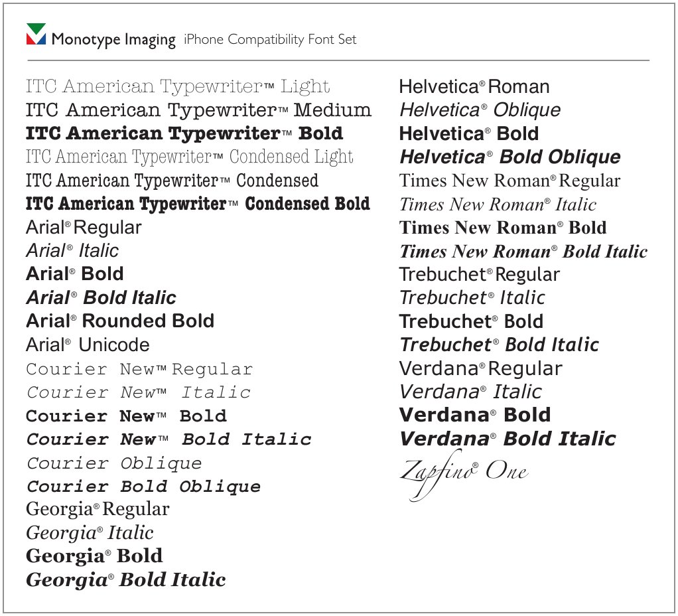Select ITC American Typewriter Light entry
The image size is (678, 616).
coord(178,87)
